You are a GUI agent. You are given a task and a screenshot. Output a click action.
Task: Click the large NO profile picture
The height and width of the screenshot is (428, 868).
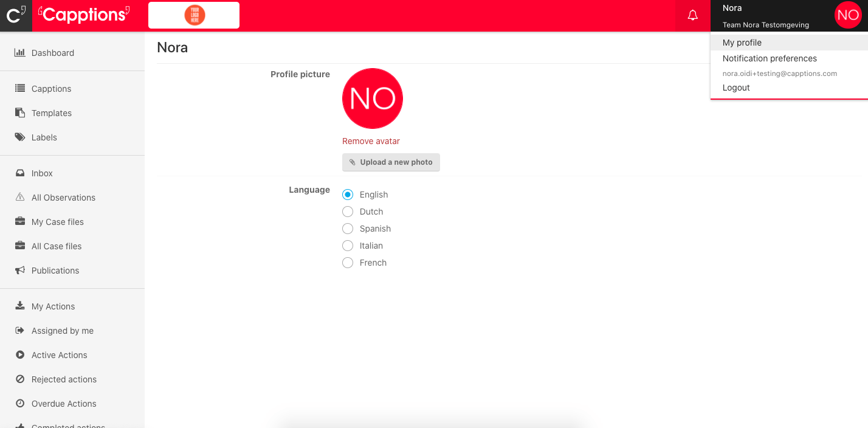[373, 98]
